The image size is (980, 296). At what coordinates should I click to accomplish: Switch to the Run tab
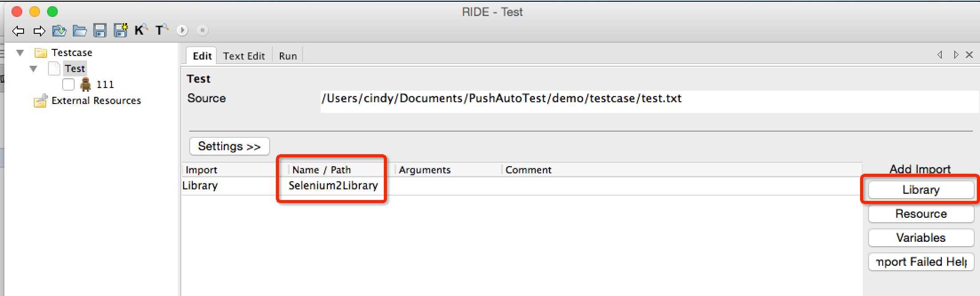(x=288, y=56)
